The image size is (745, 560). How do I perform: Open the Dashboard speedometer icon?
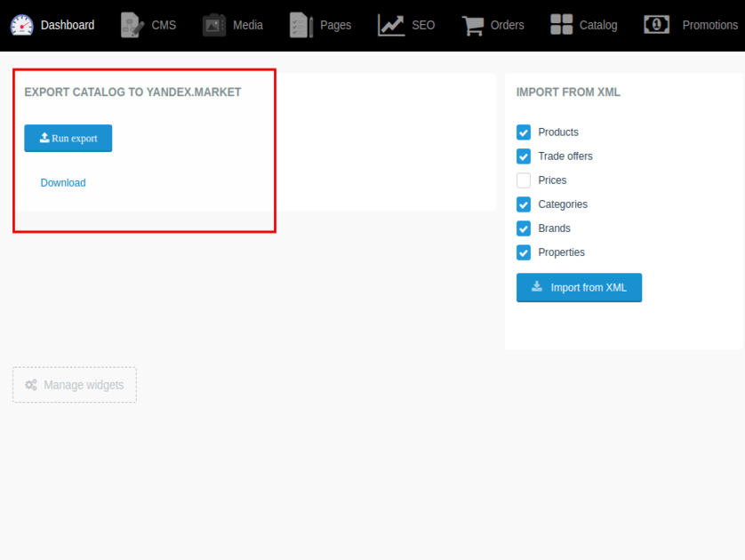click(22, 25)
